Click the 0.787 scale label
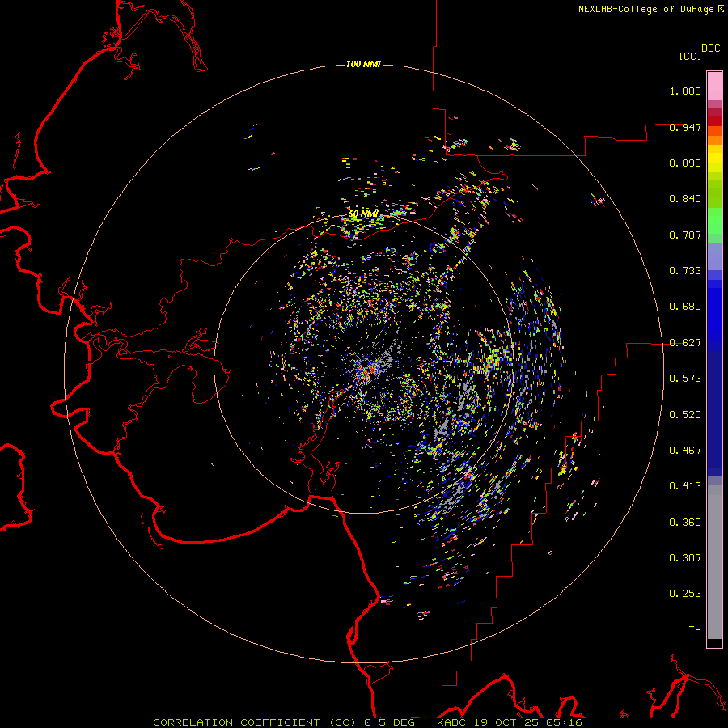This screenshot has width=728, height=728. (685, 235)
